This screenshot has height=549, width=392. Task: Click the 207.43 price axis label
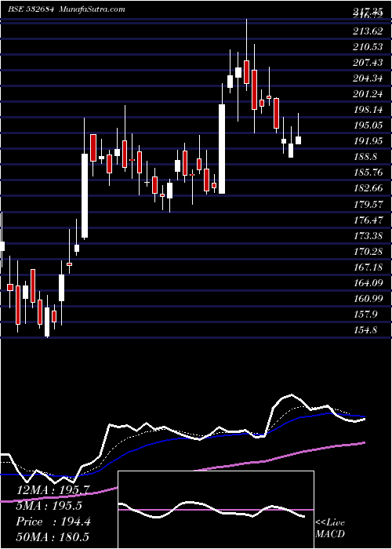click(x=368, y=63)
